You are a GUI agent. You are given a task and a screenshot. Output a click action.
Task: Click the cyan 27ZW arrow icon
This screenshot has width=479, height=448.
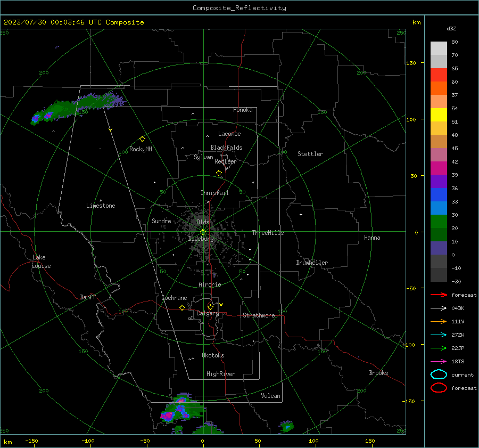click(x=439, y=335)
